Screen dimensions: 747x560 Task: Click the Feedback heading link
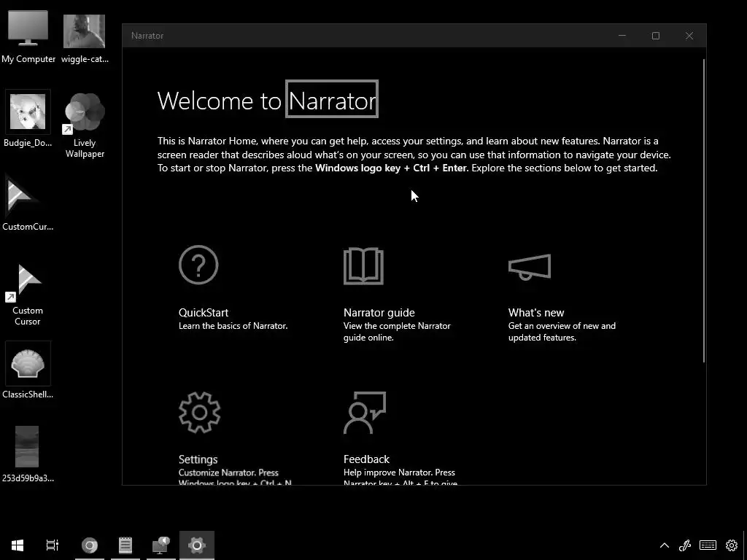click(366, 459)
